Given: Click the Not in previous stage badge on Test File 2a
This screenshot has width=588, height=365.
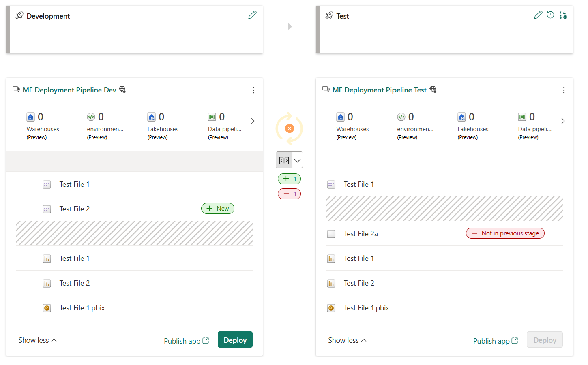Looking at the screenshot, I should click(x=505, y=233).
